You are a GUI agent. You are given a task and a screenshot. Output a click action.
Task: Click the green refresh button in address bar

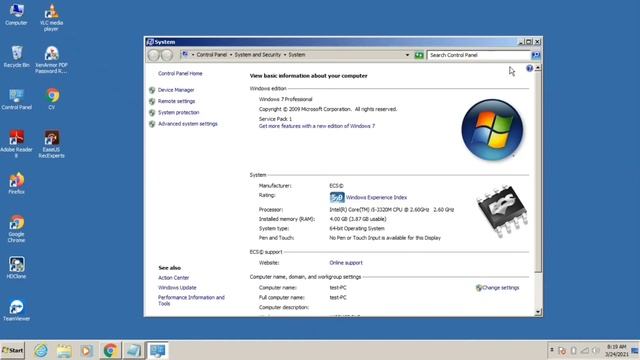(419, 55)
